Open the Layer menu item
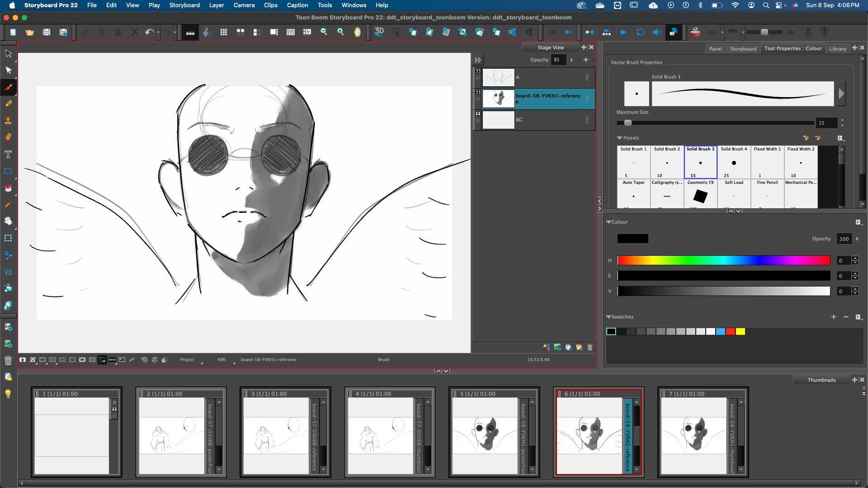Screen dimensions: 868x488 (216, 5)
